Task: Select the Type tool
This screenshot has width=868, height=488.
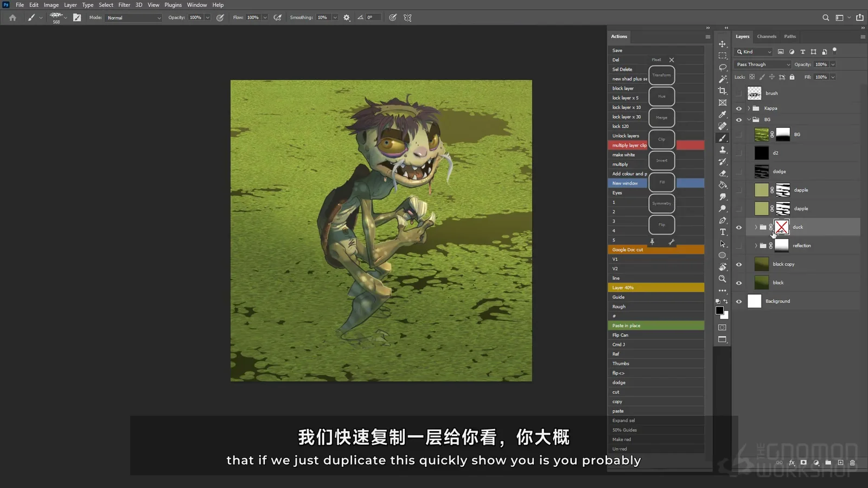Action: [722, 232]
